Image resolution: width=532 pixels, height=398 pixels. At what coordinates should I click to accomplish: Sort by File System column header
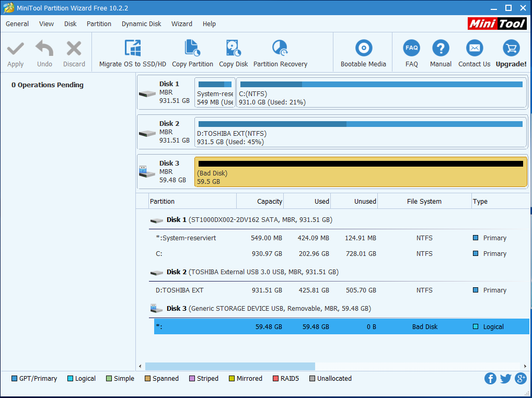[x=424, y=202]
